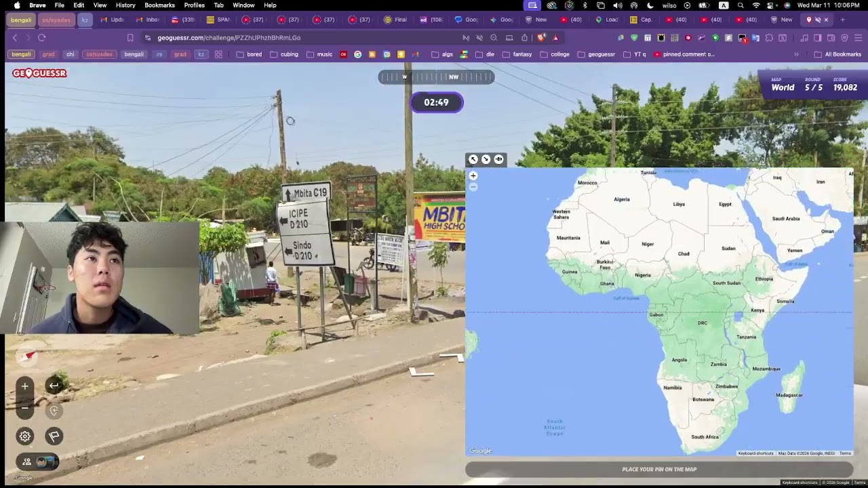Go back with the browser back arrow

click(15, 38)
